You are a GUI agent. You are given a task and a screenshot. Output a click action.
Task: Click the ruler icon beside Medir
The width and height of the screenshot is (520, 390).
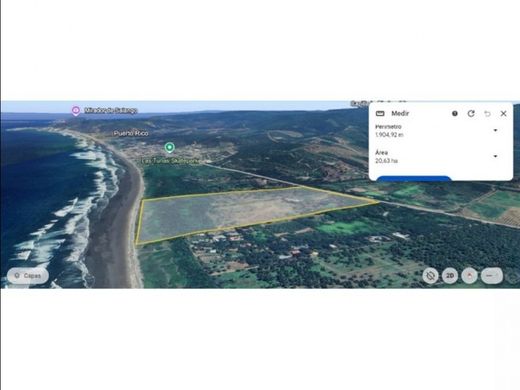click(x=380, y=114)
